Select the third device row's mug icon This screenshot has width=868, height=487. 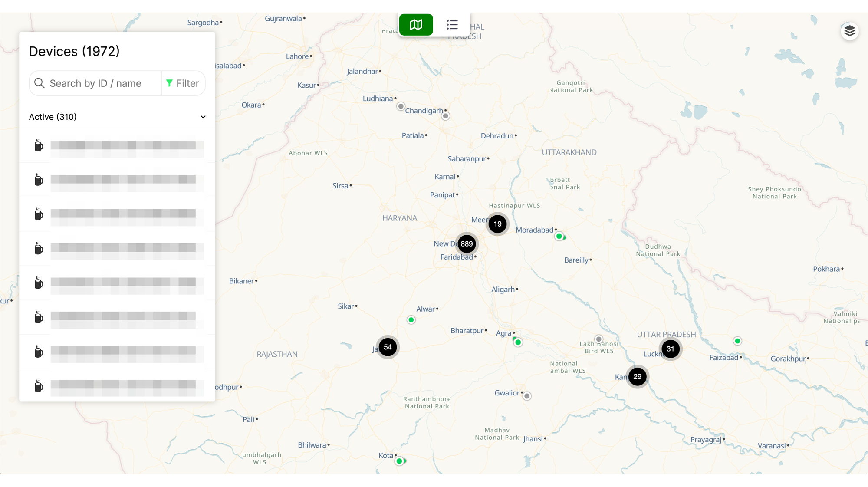[x=39, y=214]
